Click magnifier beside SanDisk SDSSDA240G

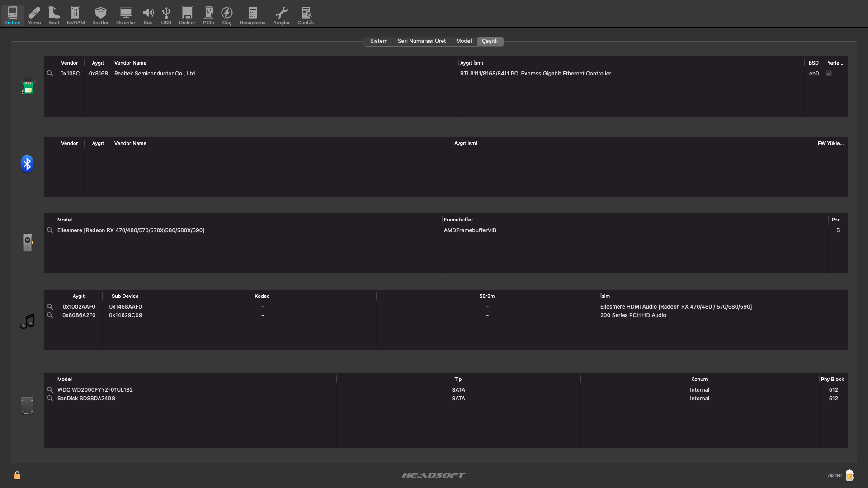(50, 399)
